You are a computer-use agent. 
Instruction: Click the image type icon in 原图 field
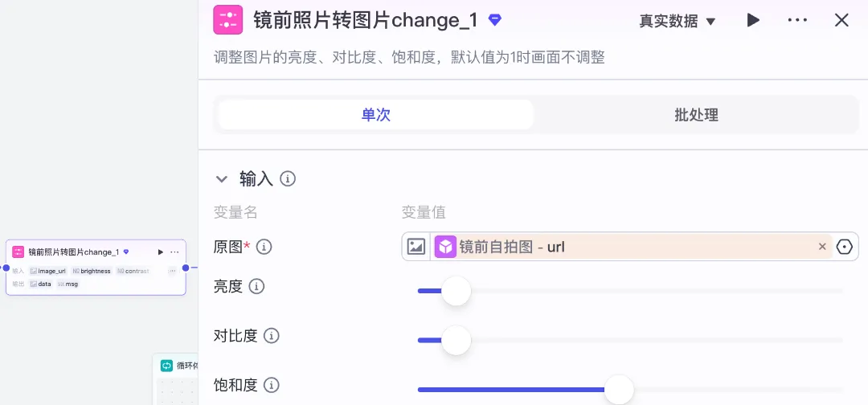tap(416, 247)
